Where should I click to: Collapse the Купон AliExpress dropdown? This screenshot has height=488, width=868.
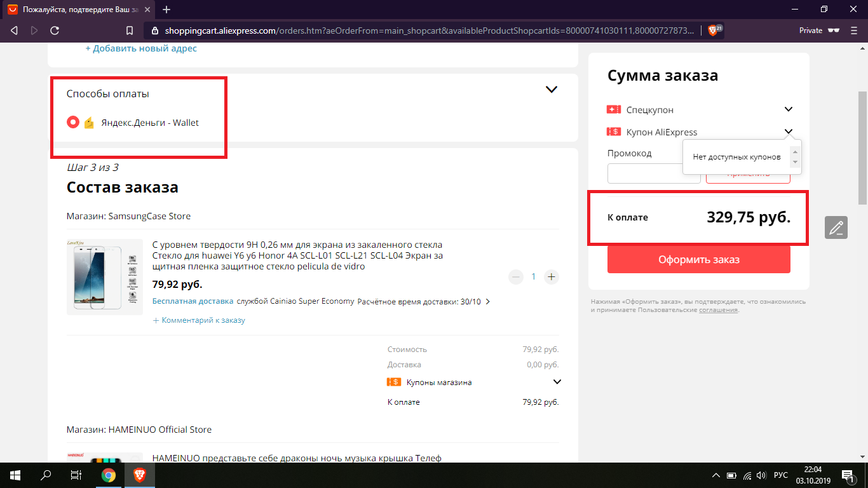tap(789, 132)
